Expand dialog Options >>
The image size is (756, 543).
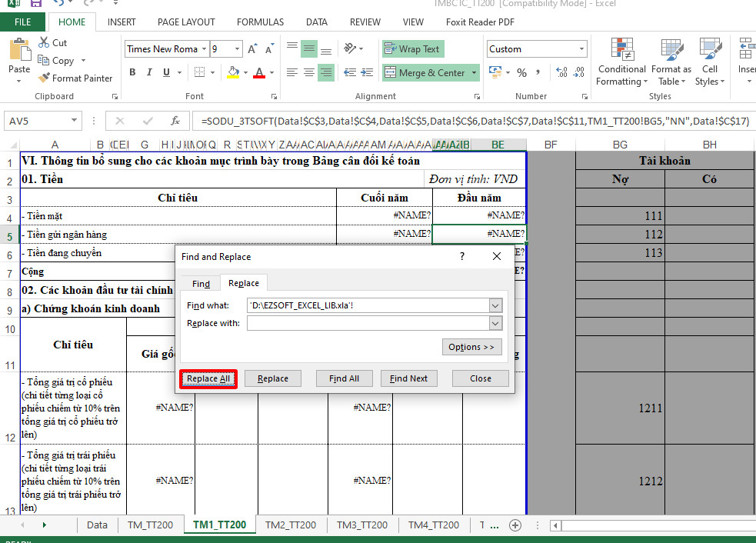point(471,347)
